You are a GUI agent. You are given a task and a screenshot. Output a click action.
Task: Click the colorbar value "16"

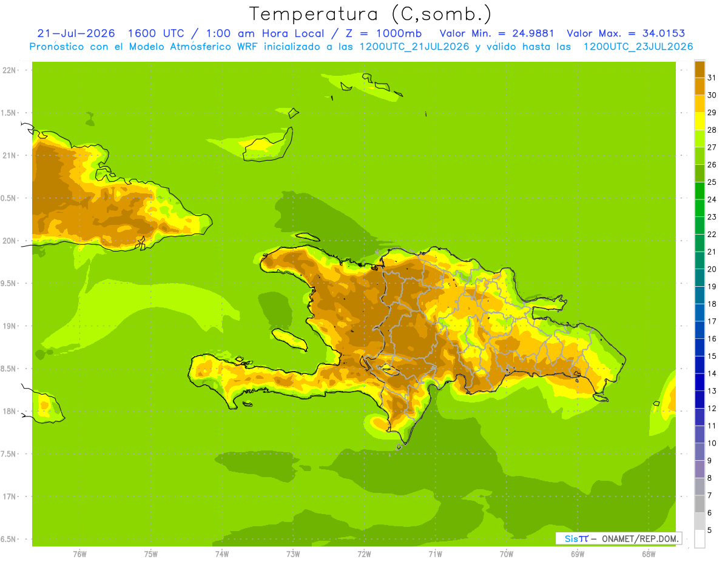tap(712, 339)
